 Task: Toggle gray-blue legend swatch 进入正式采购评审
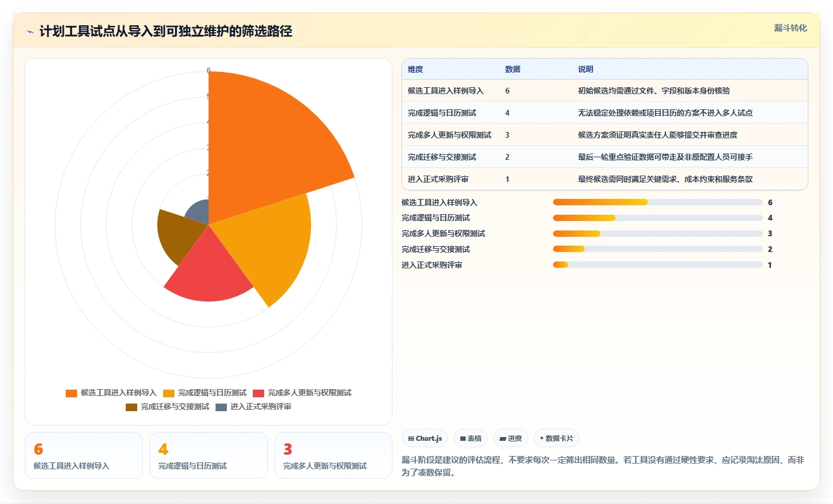point(221,407)
